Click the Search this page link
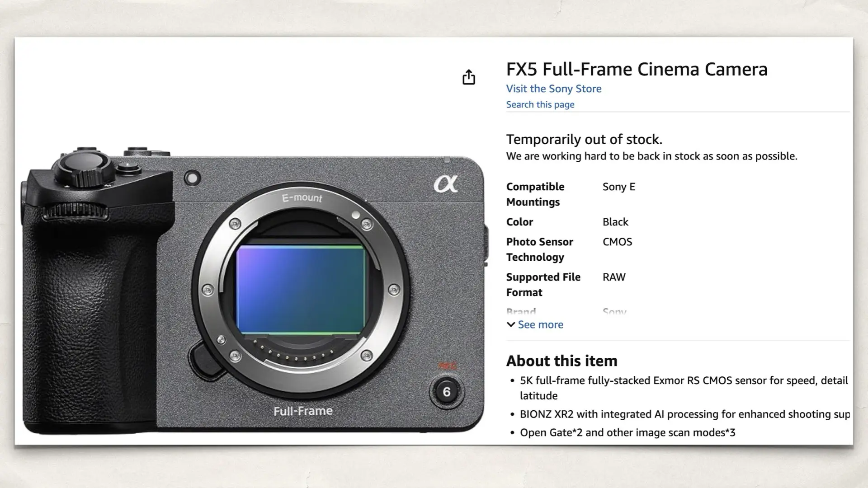Image resolution: width=868 pixels, height=488 pixels. point(540,104)
